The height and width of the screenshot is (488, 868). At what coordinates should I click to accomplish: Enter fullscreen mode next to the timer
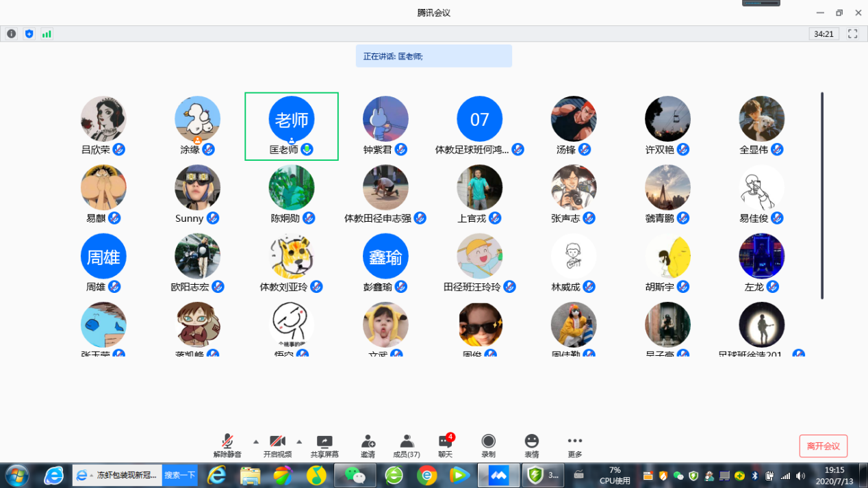852,34
